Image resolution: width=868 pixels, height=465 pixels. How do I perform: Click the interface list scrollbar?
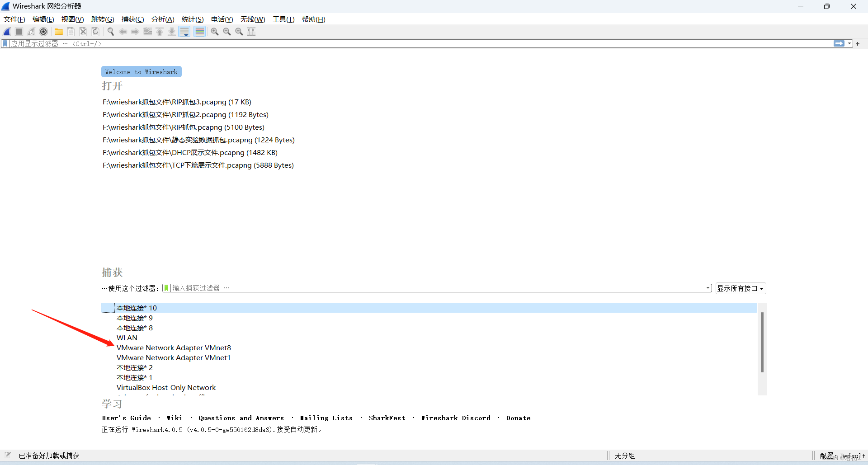click(x=762, y=342)
